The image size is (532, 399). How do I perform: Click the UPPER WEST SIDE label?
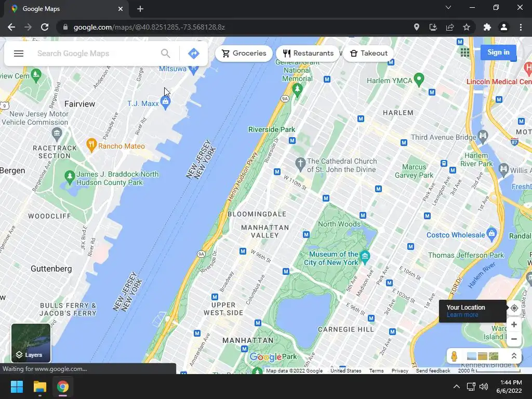pyautogui.click(x=223, y=309)
